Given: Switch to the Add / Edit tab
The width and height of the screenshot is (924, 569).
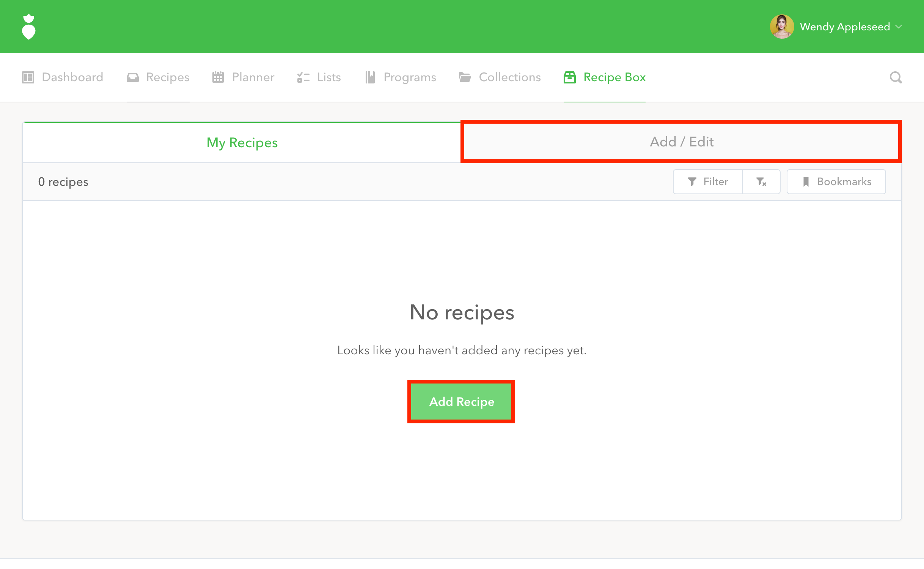Looking at the screenshot, I should click(681, 142).
